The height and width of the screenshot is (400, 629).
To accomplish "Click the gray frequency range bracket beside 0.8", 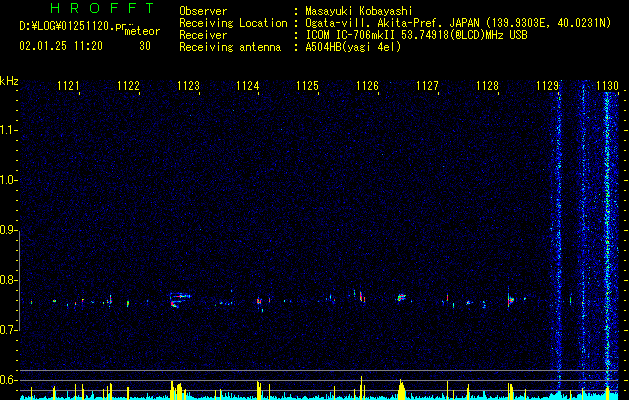I will 19,280.
